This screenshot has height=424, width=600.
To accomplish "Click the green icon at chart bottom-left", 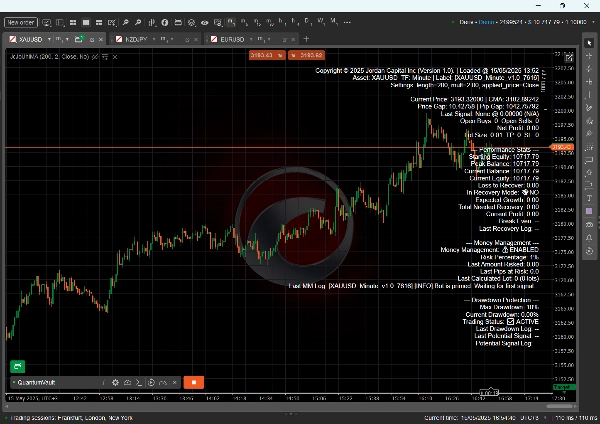I will click(18, 366).
